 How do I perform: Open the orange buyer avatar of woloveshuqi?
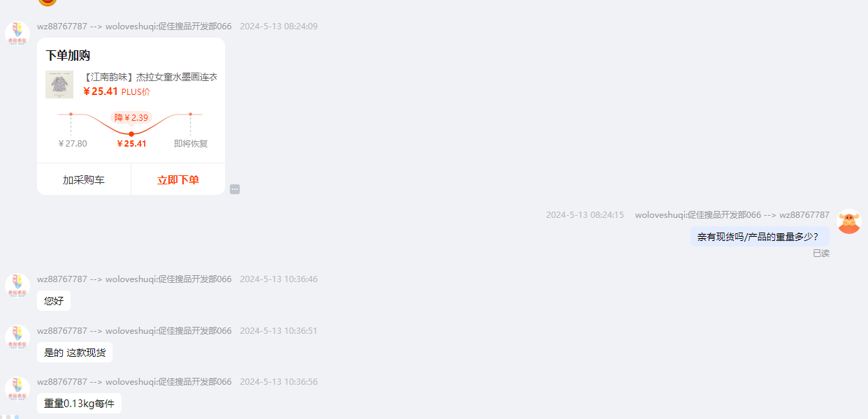pyautogui.click(x=849, y=221)
